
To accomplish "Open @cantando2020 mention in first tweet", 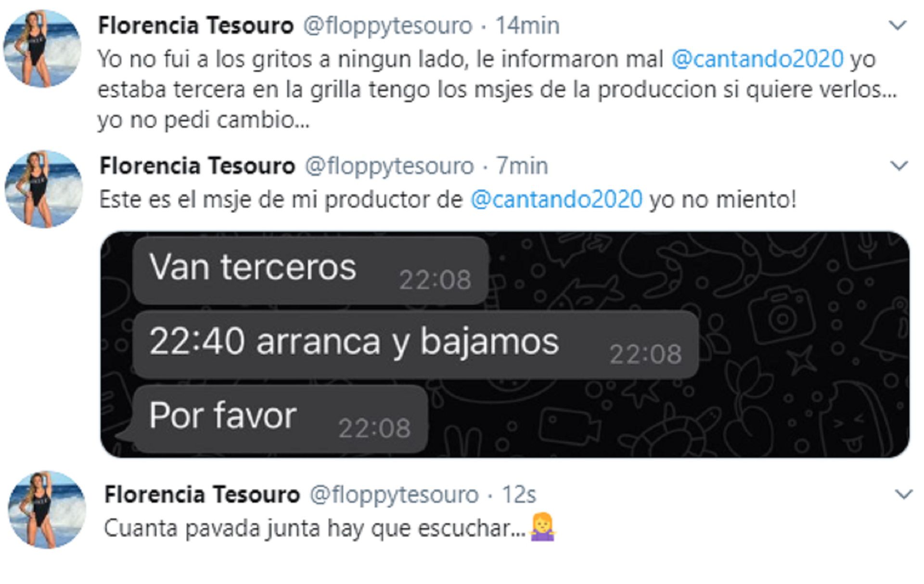I will point(757,59).
